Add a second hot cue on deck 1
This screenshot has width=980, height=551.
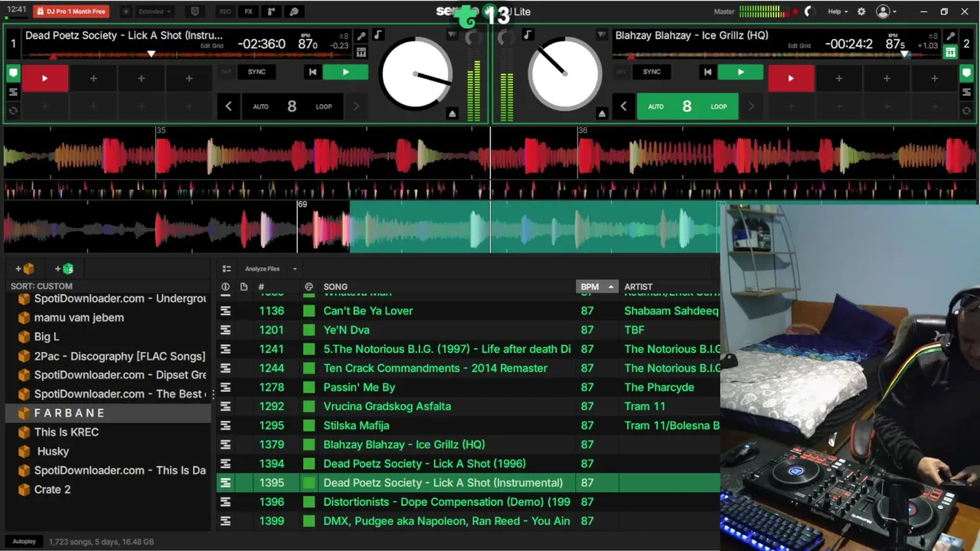(93, 78)
